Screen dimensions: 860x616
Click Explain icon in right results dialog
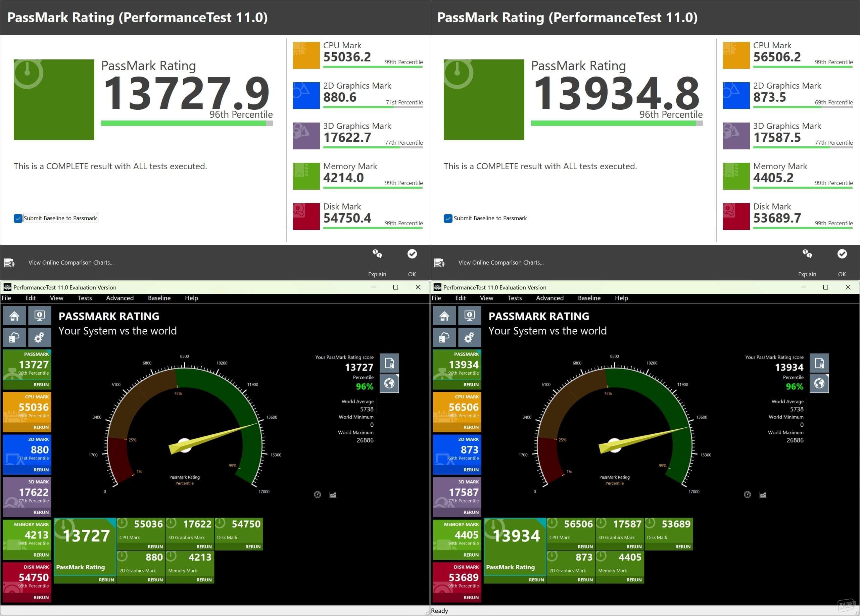click(807, 254)
